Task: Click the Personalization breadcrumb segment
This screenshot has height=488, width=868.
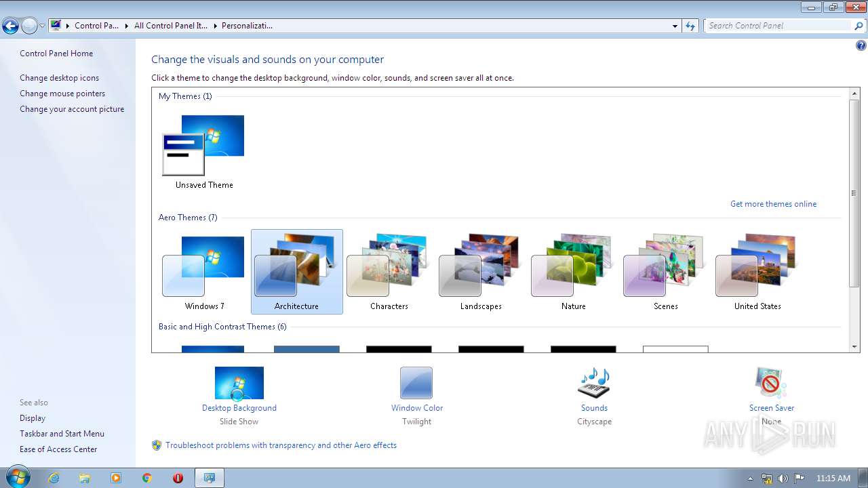Action: pyautogui.click(x=247, y=26)
